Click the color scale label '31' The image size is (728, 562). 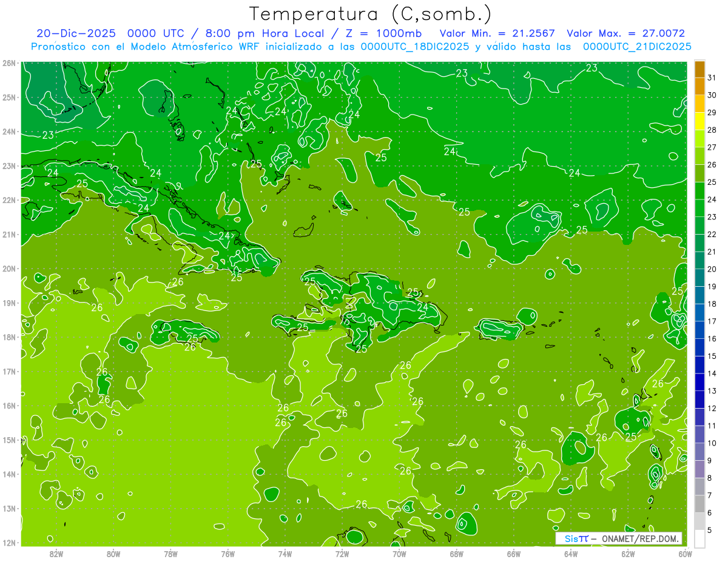tap(711, 78)
